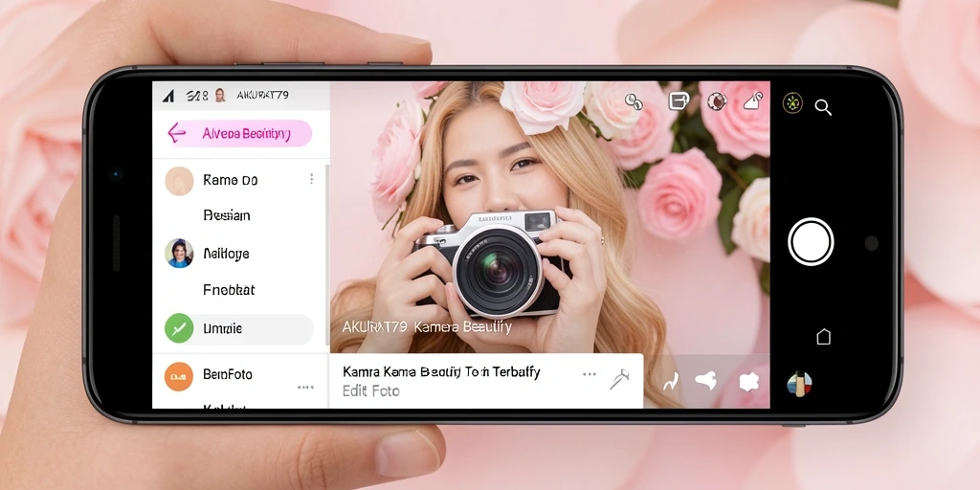Tap the square aspect-ratio icon
This screenshot has width=980, height=490.
tap(679, 101)
